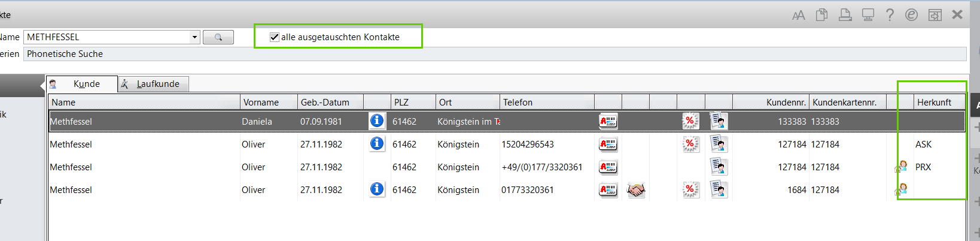Click the printer icon in title bar
The height and width of the screenshot is (241, 980).
(x=845, y=15)
